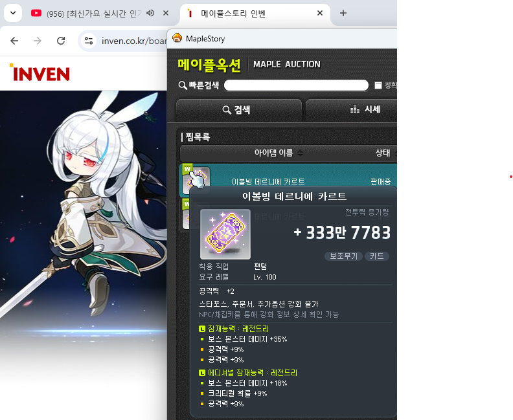
Task: Focus the 빠른검색 quick search field
Action: pyautogui.click(x=296, y=85)
